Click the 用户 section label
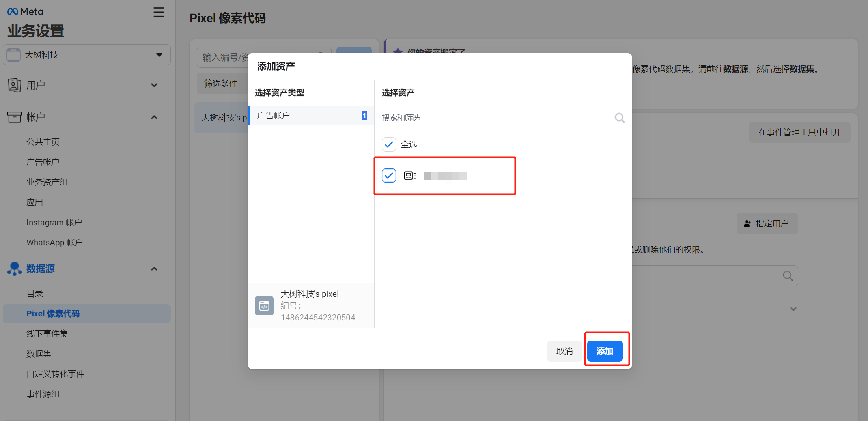Screen dimensions: 868x421 (x=35, y=85)
